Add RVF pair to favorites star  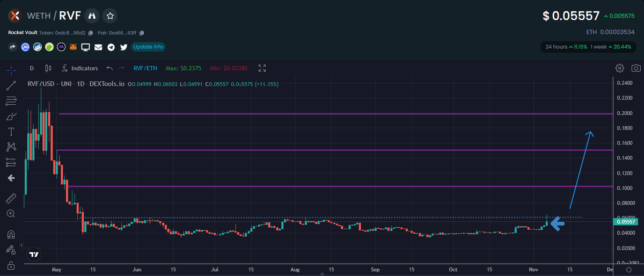(110, 16)
